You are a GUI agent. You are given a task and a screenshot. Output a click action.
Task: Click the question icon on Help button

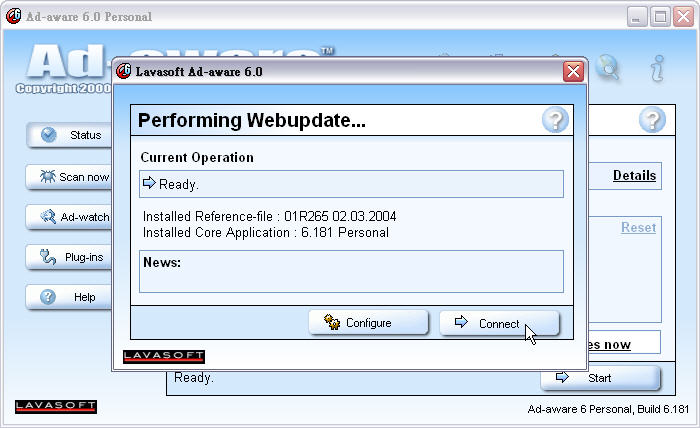click(x=48, y=297)
